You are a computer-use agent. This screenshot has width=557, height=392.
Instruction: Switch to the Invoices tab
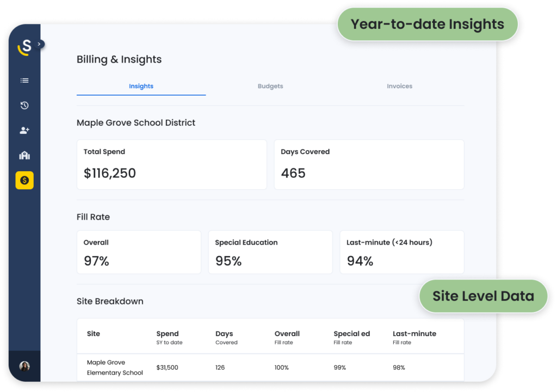[400, 86]
